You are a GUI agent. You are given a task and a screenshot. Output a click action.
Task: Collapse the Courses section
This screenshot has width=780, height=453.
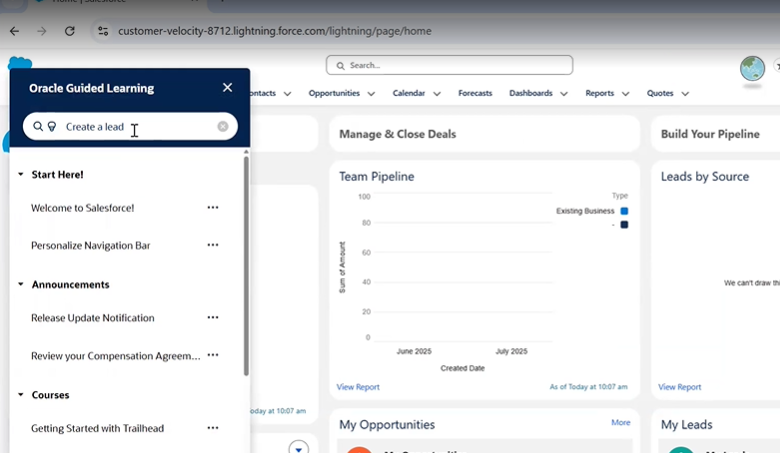pos(20,395)
